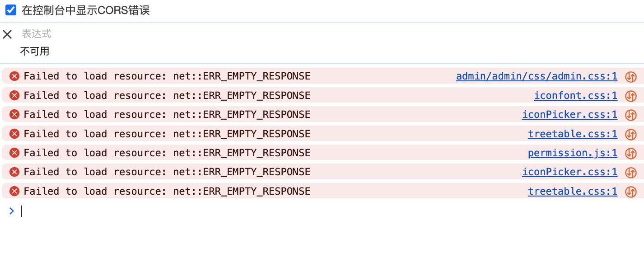Click the blue console prompt chevron
This screenshot has width=644, height=262.
[12, 211]
